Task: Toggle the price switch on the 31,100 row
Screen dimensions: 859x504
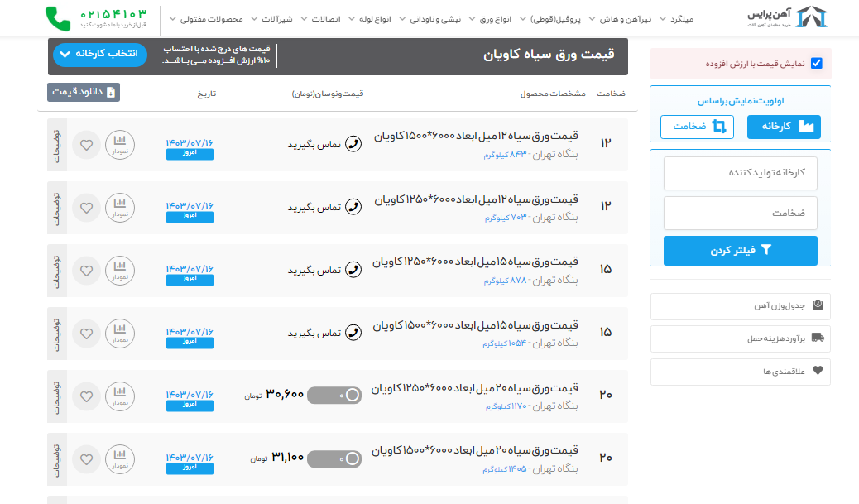Action: tap(334, 458)
